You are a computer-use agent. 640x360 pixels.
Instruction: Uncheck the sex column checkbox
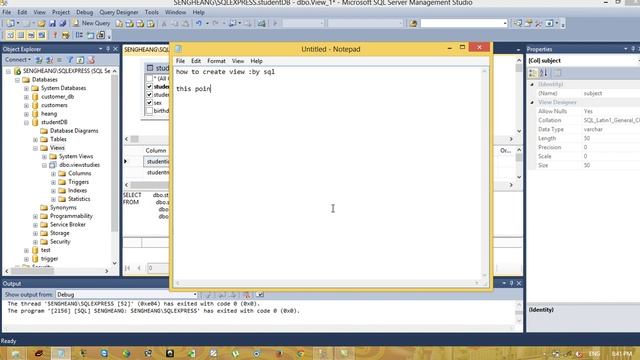tap(149, 102)
